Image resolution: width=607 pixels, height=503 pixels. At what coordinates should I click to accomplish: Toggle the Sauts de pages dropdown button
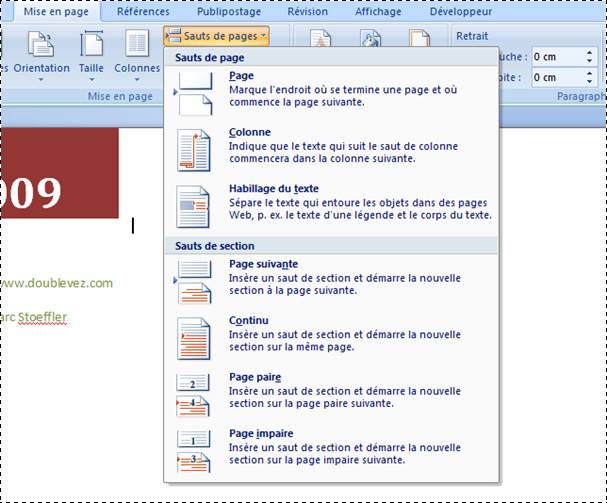point(216,36)
